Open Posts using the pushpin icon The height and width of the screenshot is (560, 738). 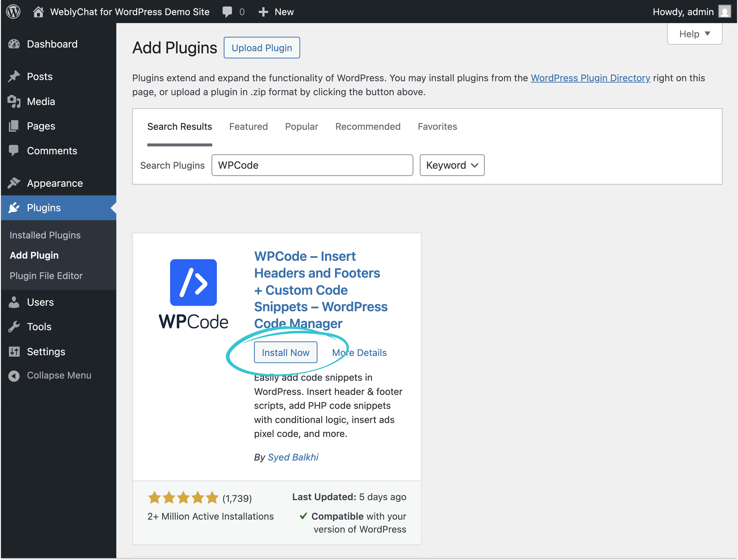(x=14, y=76)
